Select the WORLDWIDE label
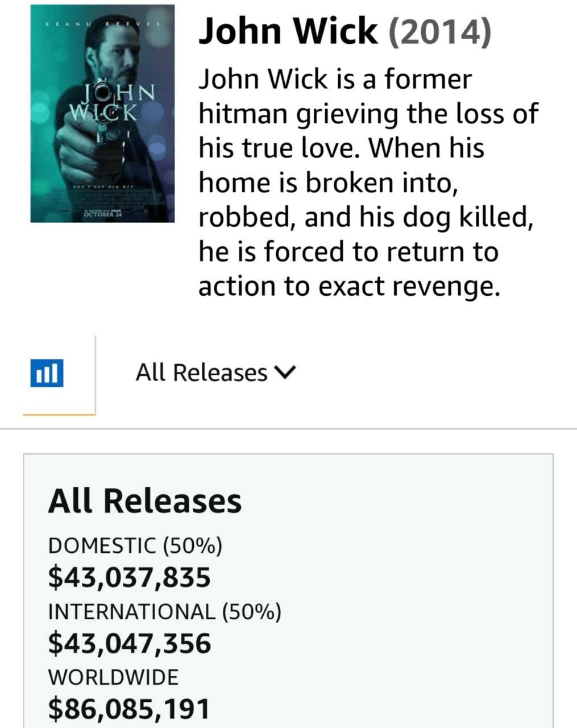 pyautogui.click(x=113, y=677)
